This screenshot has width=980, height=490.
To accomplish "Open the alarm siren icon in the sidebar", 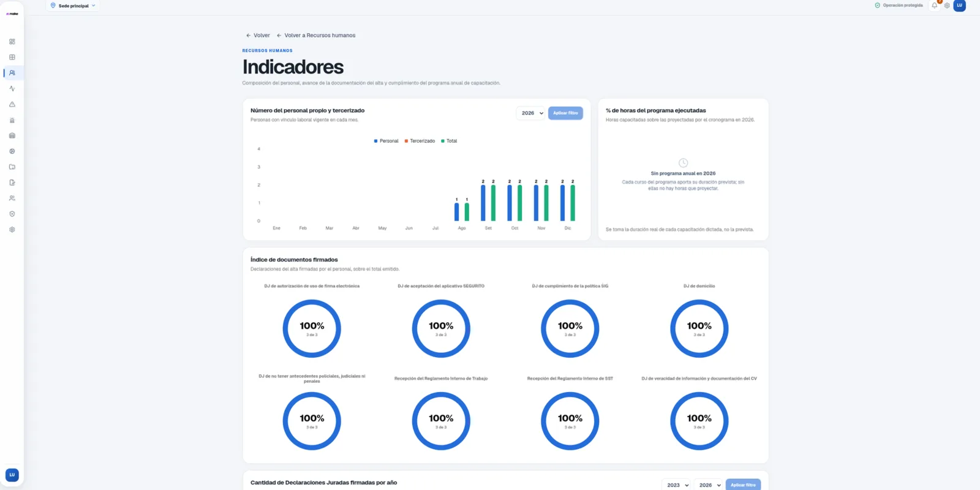I will tap(12, 120).
